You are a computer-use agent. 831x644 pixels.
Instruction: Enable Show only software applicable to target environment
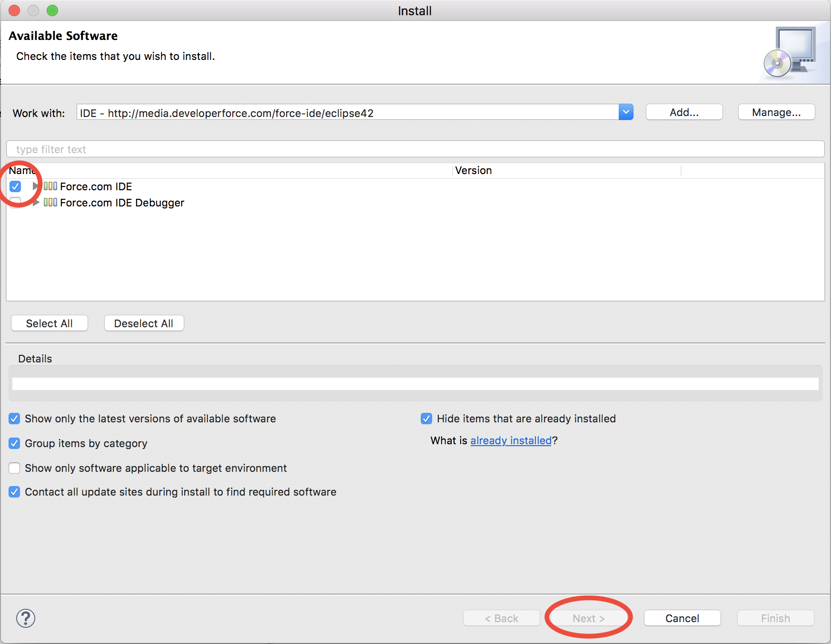pos(14,468)
